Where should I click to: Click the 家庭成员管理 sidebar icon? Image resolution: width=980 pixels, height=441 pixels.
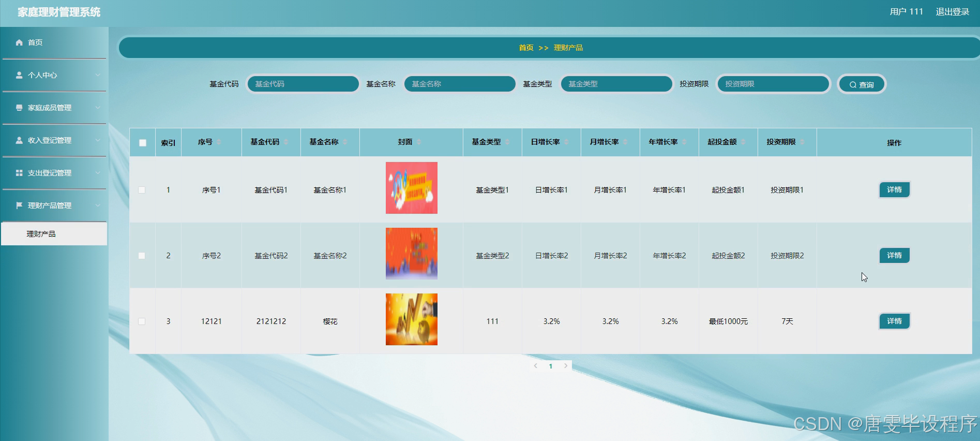[19, 108]
